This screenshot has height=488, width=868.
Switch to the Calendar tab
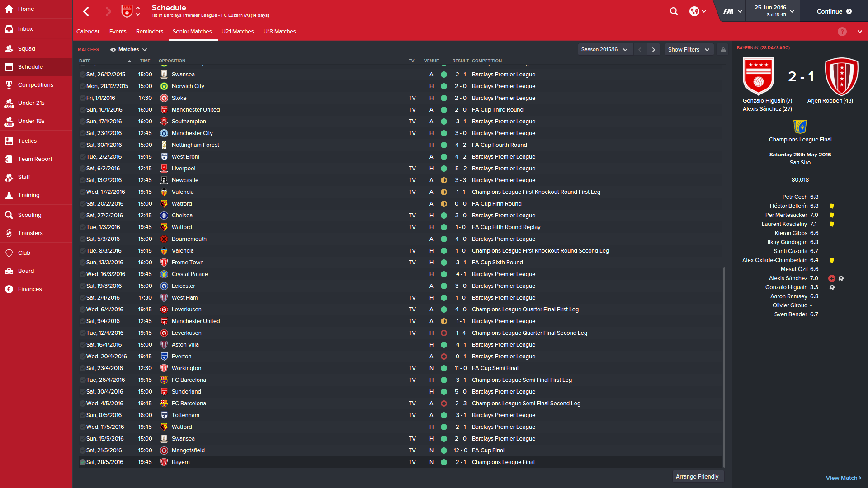tap(88, 32)
